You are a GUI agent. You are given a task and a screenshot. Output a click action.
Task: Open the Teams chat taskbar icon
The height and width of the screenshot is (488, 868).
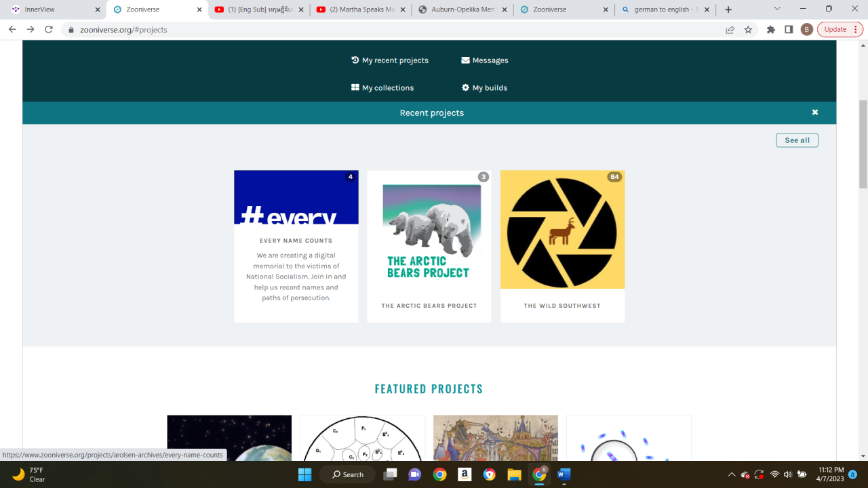(415, 474)
